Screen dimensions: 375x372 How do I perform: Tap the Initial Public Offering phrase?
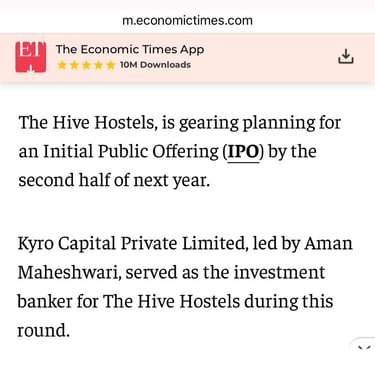click(x=131, y=152)
